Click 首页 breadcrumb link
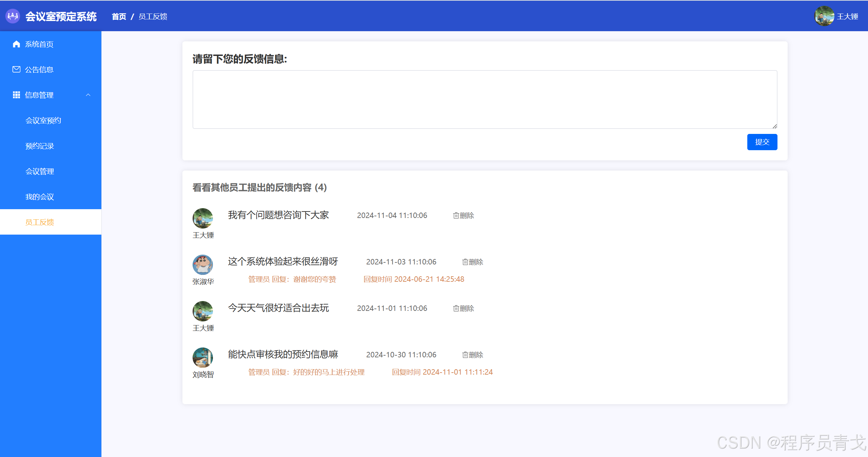This screenshot has height=457, width=868. pyautogui.click(x=119, y=17)
